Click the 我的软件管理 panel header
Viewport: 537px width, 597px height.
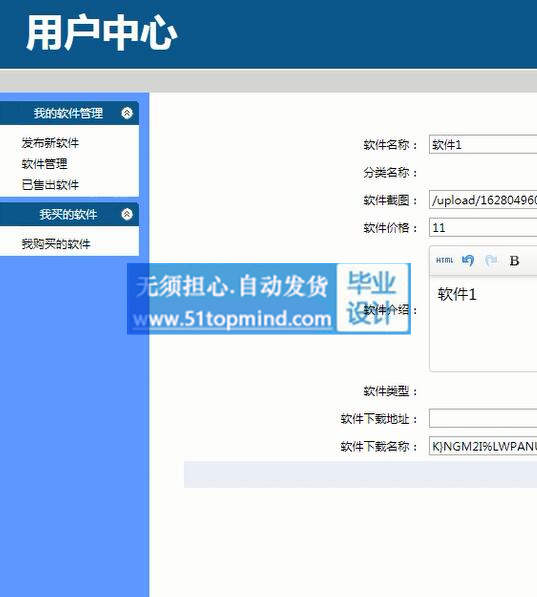point(69,113)
